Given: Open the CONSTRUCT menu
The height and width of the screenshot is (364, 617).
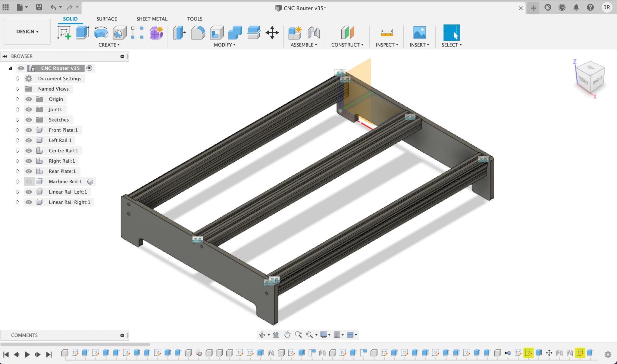Looking at the screenshot, I should 347,45.
